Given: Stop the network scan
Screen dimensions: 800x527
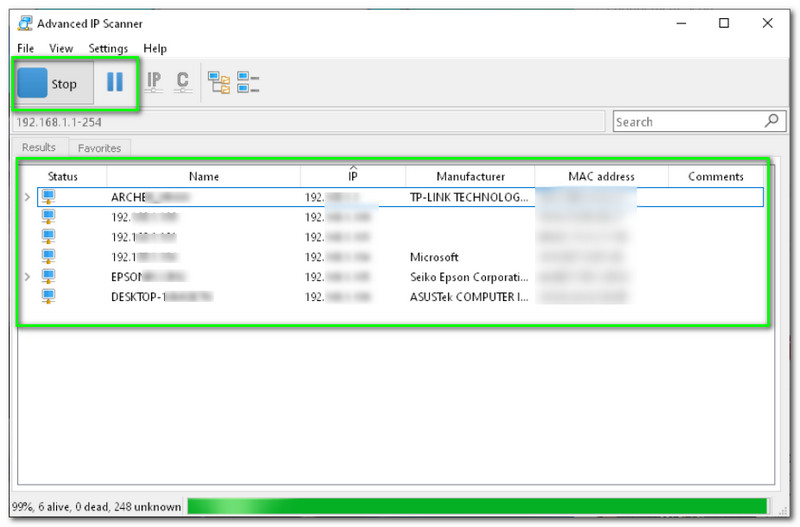Looking at the screenshot, I should [50, 83].
